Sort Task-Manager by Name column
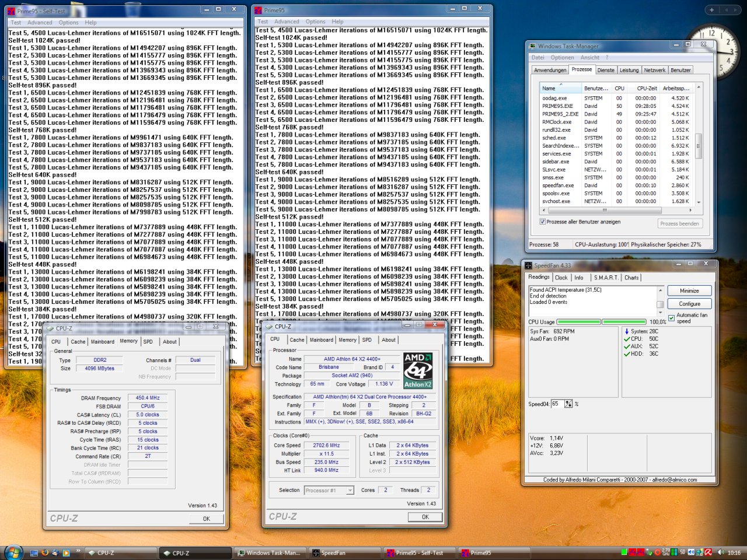Screen dimensions: 747x560 point(560,89)
